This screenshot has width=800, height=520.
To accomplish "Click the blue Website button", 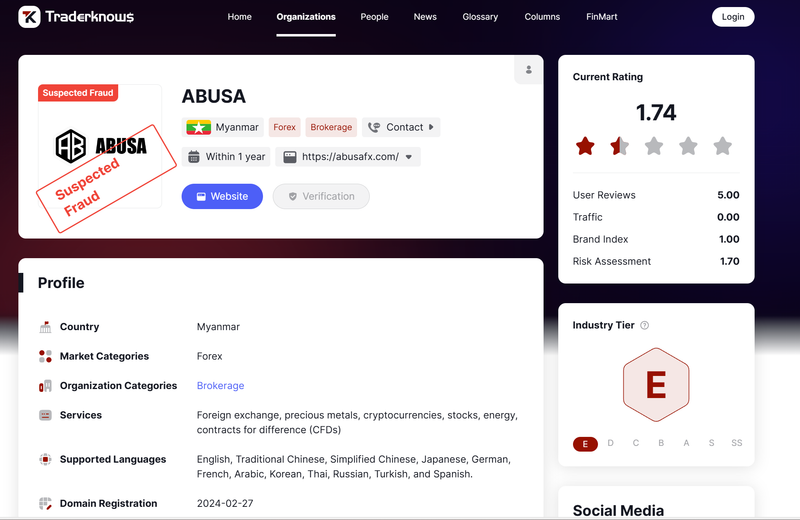I will (x=222, y=196).
